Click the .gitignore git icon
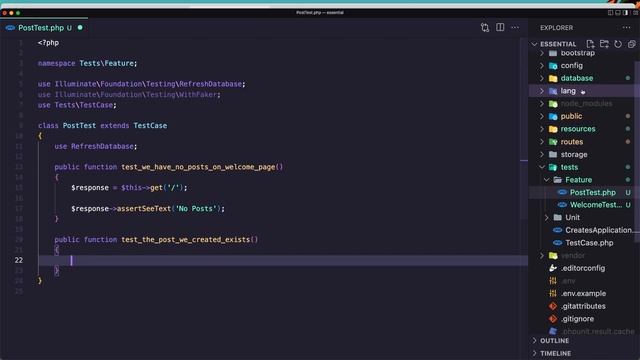The width and height of the screenshot is (640, 360). coord(553,319)
